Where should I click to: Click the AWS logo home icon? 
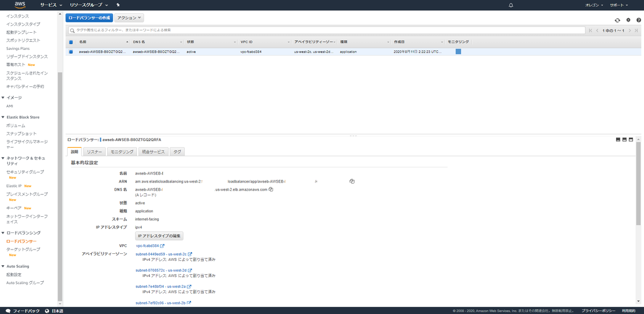pos(20,5)
